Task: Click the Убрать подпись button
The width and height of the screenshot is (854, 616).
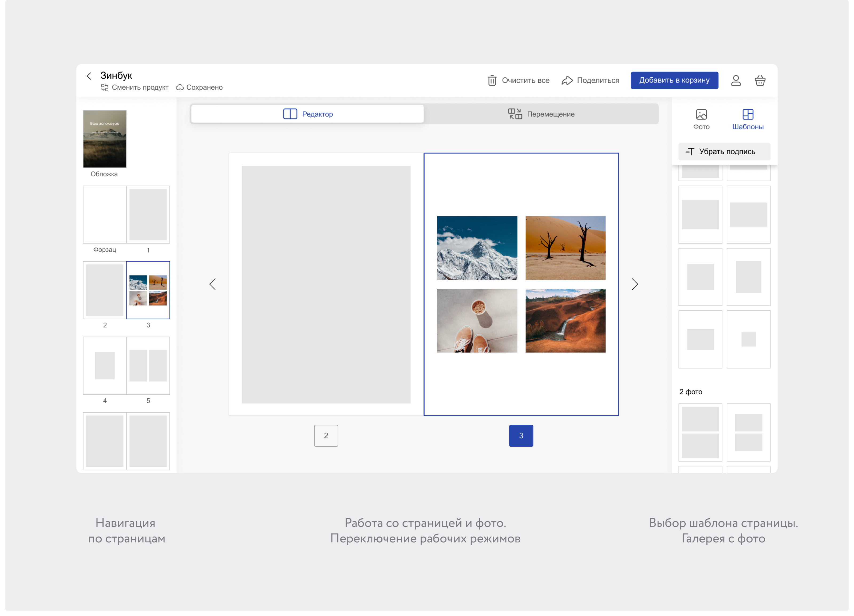Action: point(724,151)
